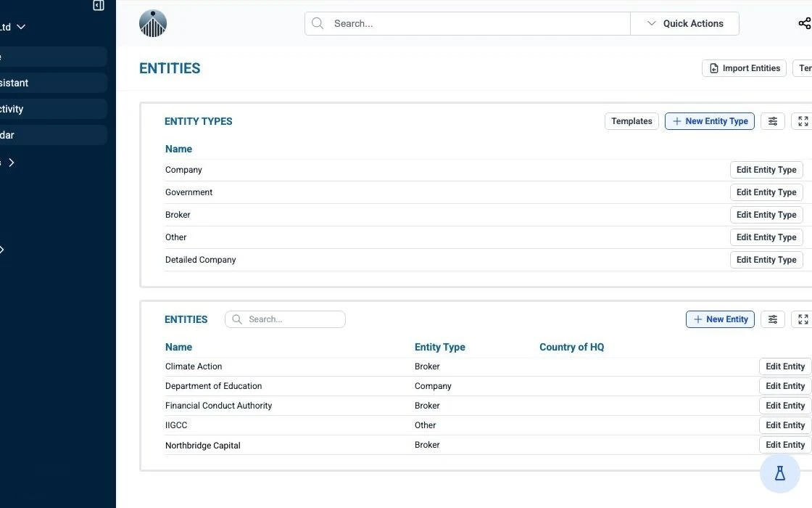Create a New Entity Type
The image size is (812, 508).
pos(710,121)
